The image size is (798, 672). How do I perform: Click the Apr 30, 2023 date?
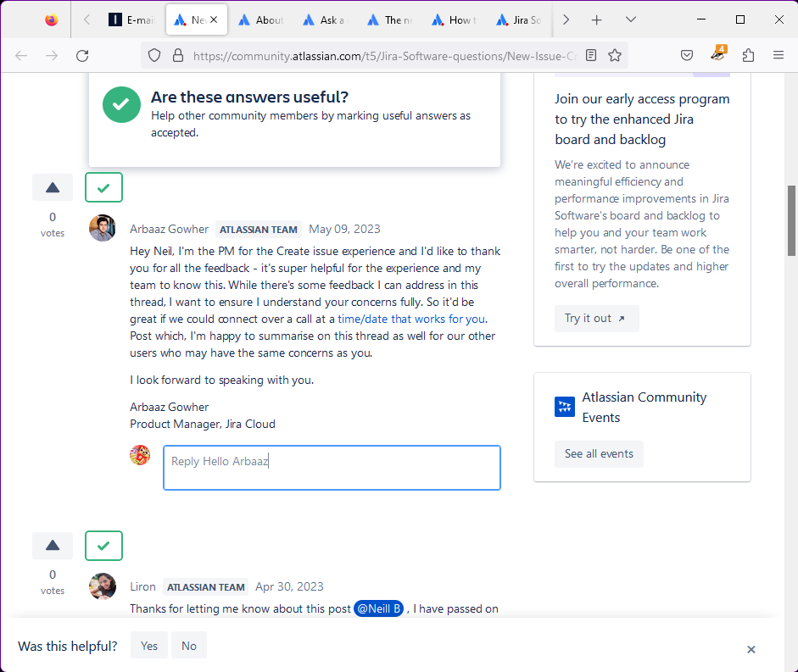[289, 587]
